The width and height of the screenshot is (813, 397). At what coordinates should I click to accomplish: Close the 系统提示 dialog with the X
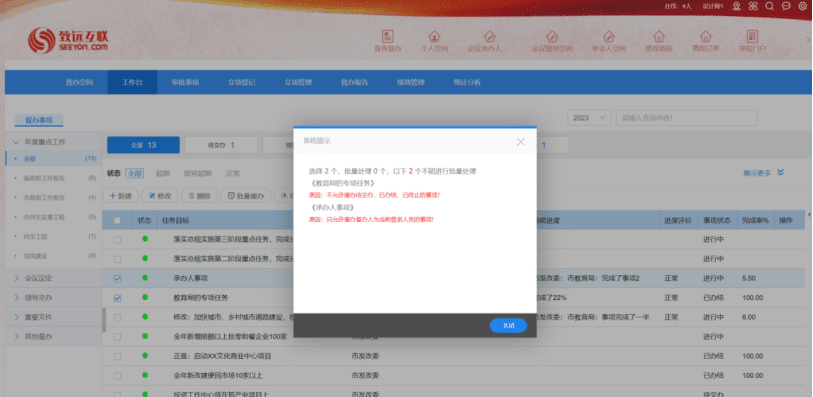click(x=521, y=141)
